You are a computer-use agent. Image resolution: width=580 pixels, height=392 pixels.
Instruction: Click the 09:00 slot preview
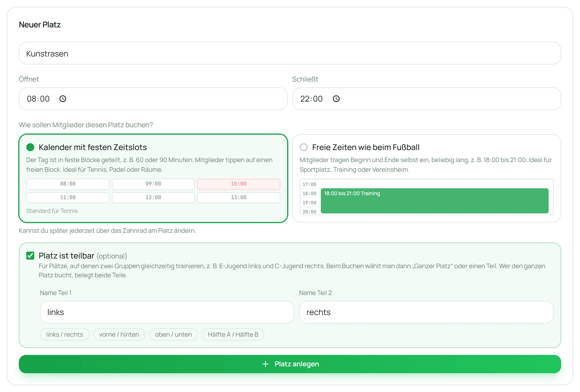click(153, 184)
